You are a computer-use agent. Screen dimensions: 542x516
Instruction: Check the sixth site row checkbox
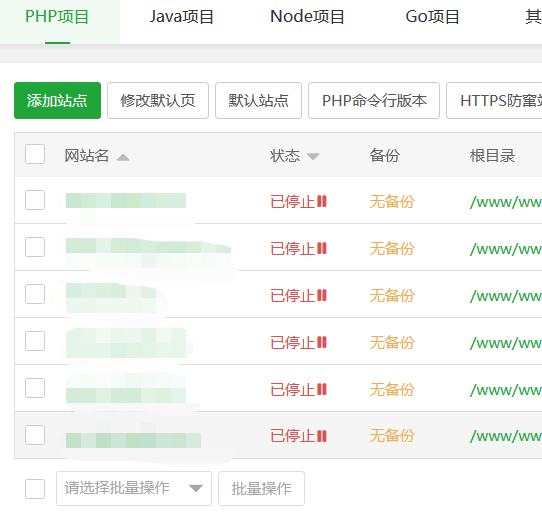pos(35,435)
